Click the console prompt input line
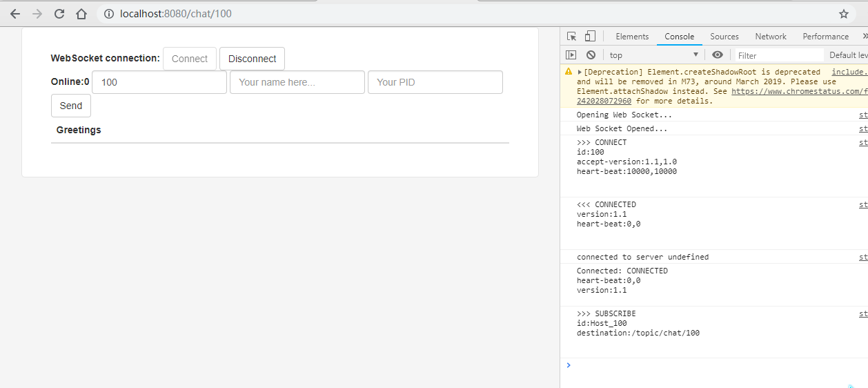 pyautogui.click(x=718, y=365)
